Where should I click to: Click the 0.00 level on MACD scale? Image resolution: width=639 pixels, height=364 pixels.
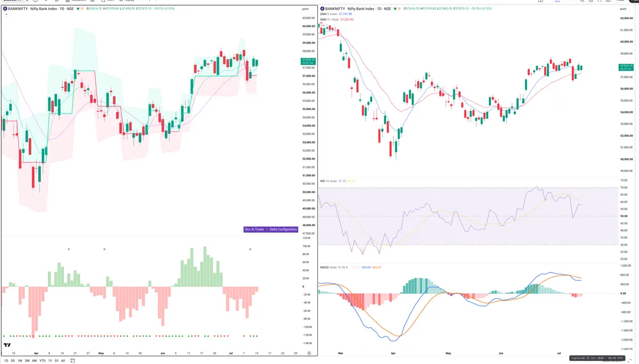(624, 293)
